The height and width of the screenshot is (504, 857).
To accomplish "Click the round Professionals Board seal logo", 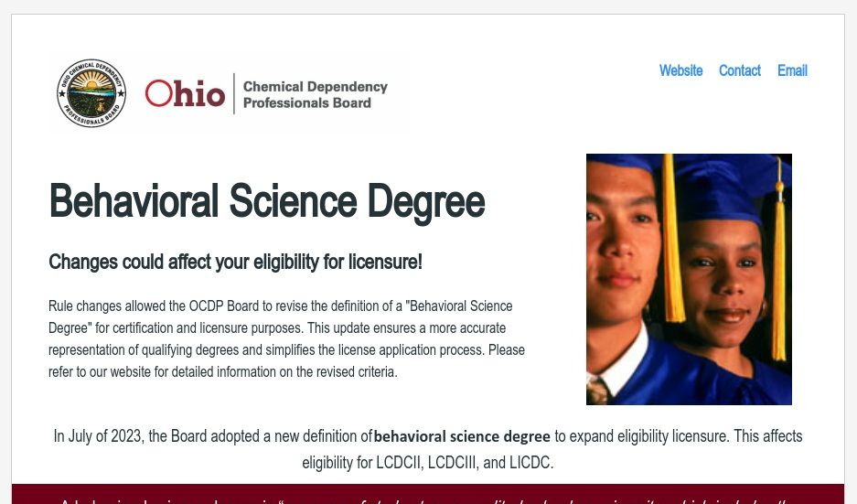I will coord(91,93).
